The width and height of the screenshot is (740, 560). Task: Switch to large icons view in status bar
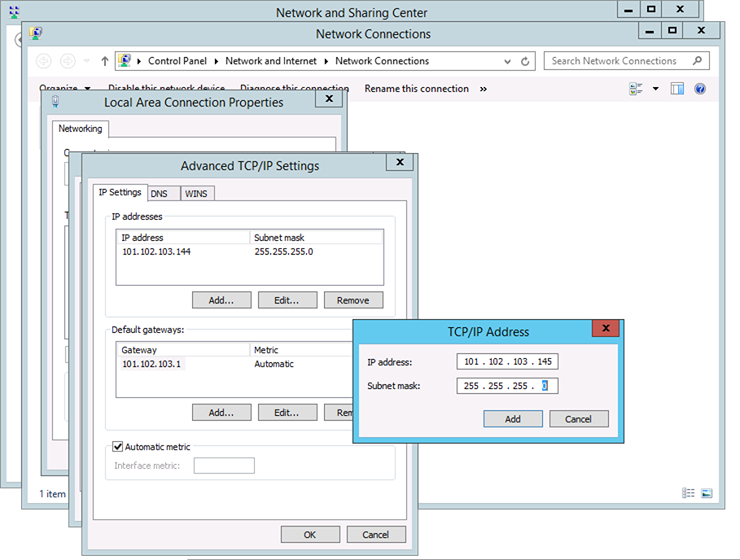pos(706,493)
